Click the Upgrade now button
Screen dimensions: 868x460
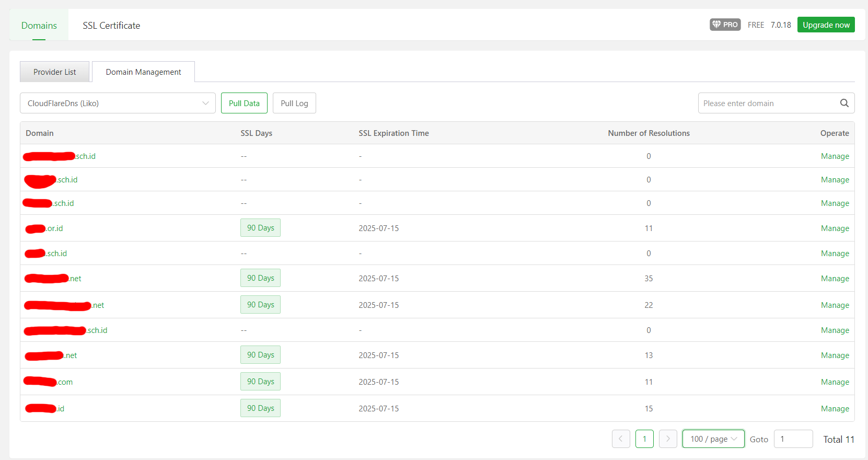point(826,25)
